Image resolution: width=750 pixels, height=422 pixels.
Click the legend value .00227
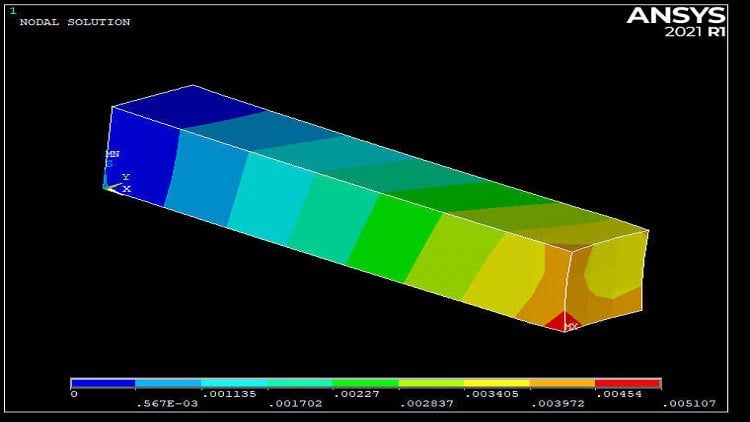(356, 394)
